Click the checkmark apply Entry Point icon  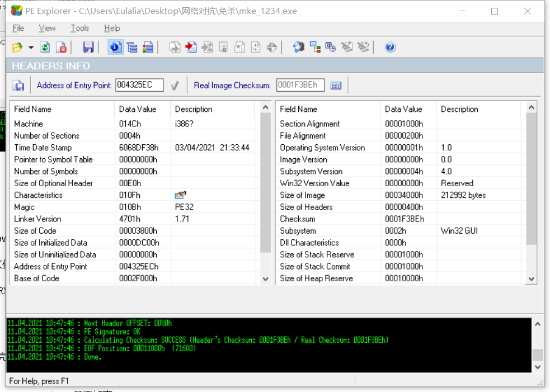pyautogui.click(x=175, y=85)
